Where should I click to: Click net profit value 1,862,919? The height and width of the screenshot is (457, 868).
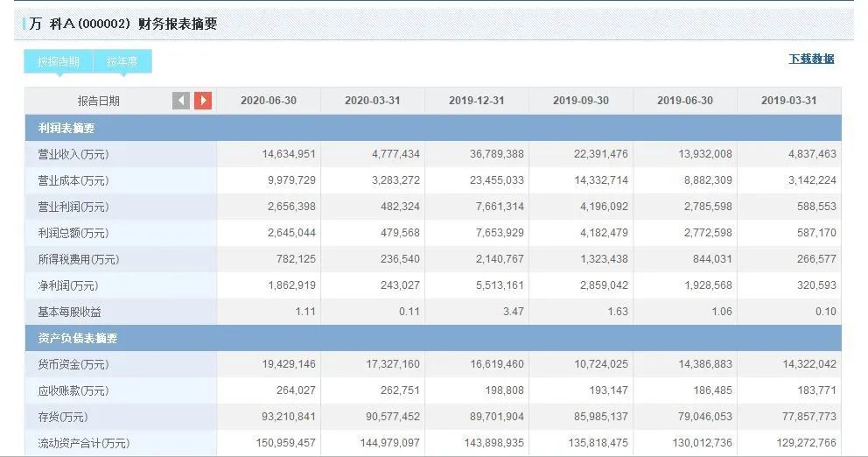tap(291, 285)
